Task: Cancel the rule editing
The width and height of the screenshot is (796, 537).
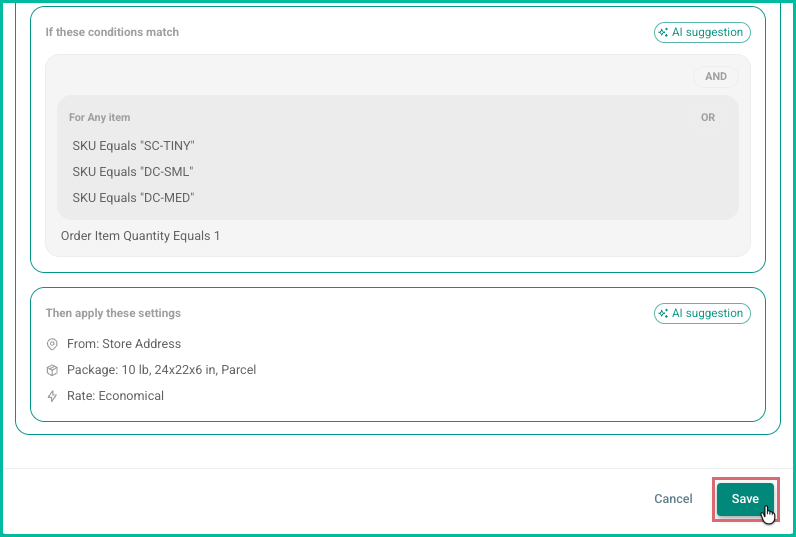Action: click(x=673, y=499)
